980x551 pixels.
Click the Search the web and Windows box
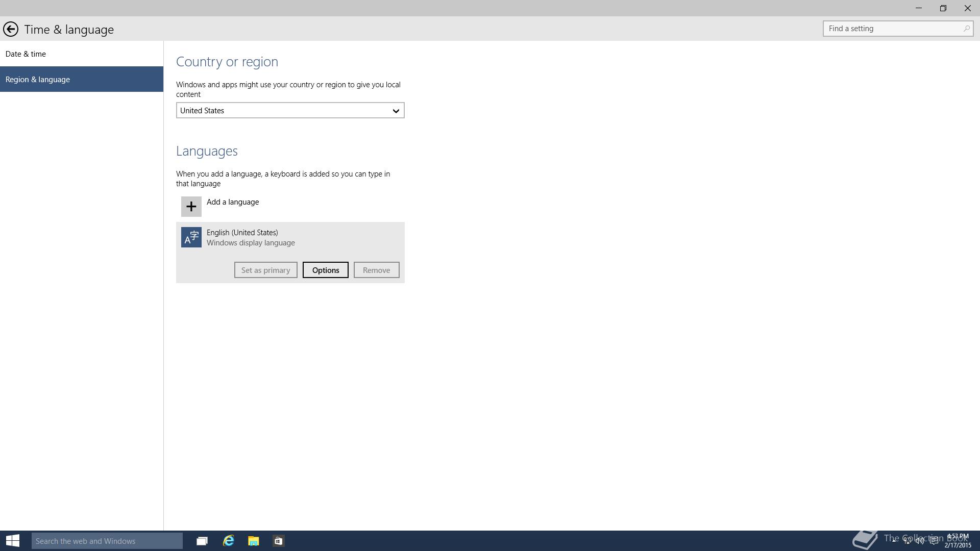[x=107, y=541]
